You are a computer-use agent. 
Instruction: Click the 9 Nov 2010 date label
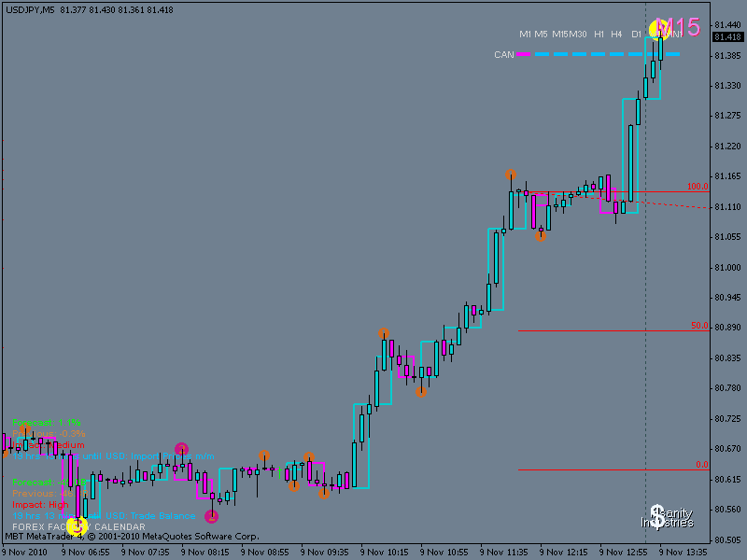(x=25, y=553)
